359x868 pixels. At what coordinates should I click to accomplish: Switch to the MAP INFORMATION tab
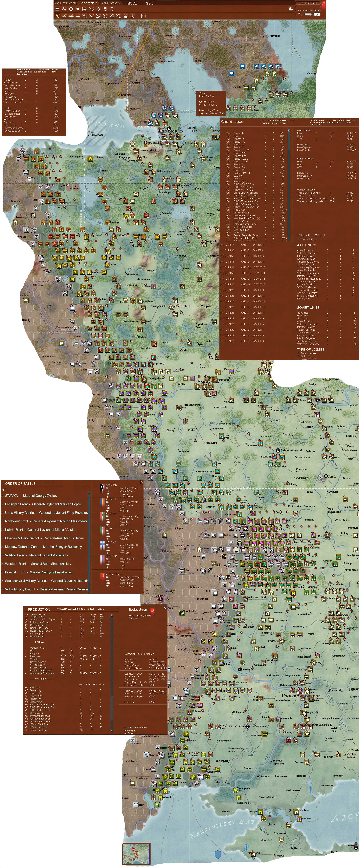tap(65, 3)
